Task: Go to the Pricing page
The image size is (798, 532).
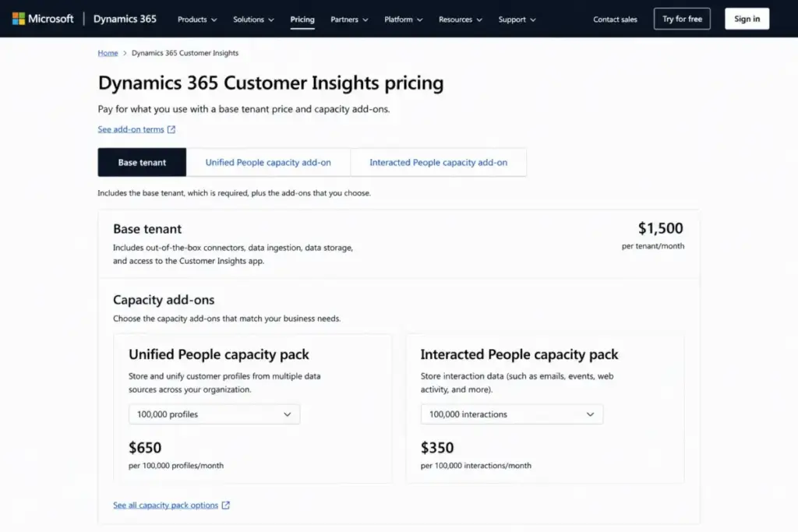Action: 302,19
